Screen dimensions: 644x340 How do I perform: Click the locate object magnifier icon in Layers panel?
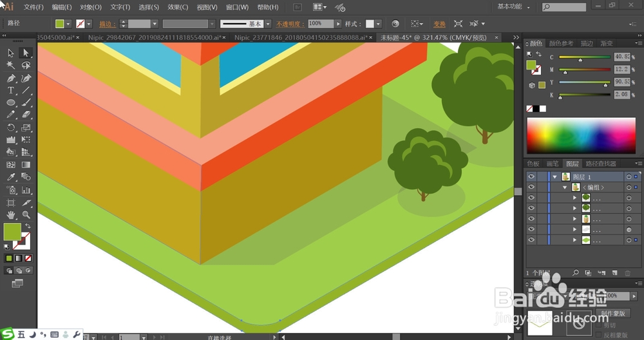[x=576, y=272]
